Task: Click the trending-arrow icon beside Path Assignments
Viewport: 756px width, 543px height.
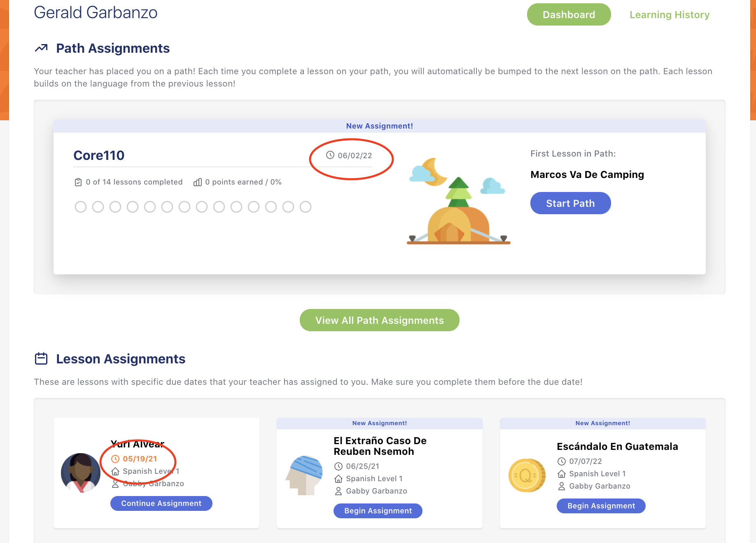Action: coord(41,48)
